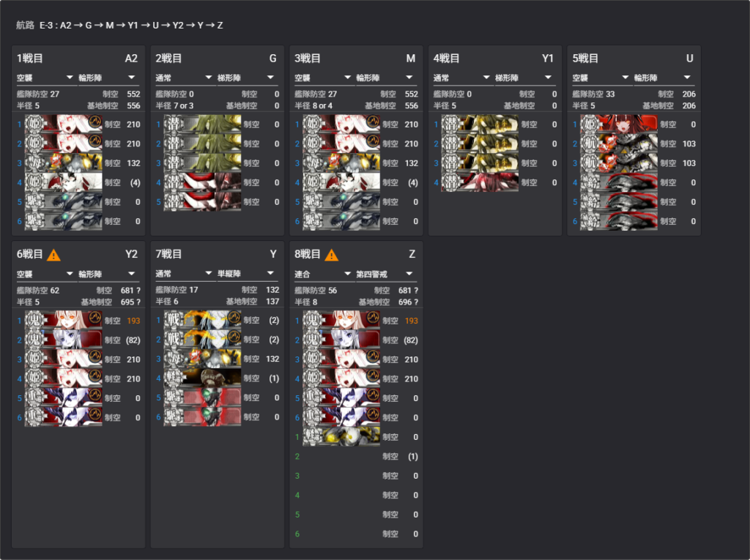Open the 通常 battle type dropdown in 2戦目
This screenshot has height=560, width=750.
pos(184,78)
